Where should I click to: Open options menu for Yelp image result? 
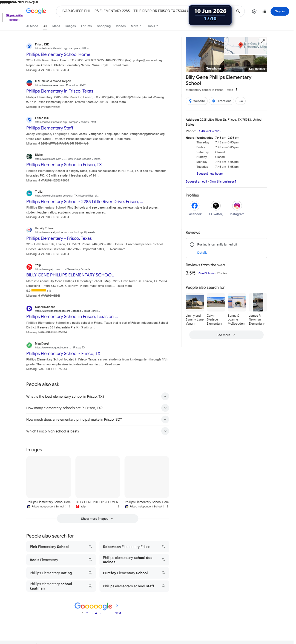pos(118,506)
